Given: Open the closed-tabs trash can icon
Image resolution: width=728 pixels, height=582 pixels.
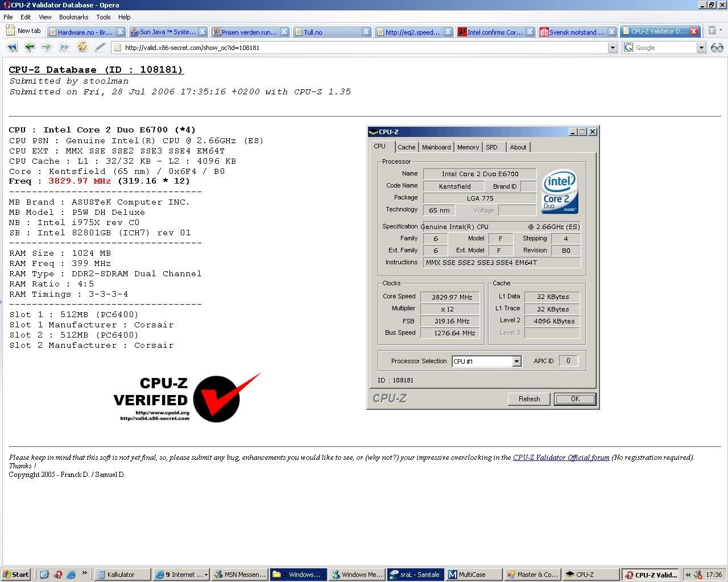Looking at the screenshot, I should pyautogui.click(x=712, y=31).
